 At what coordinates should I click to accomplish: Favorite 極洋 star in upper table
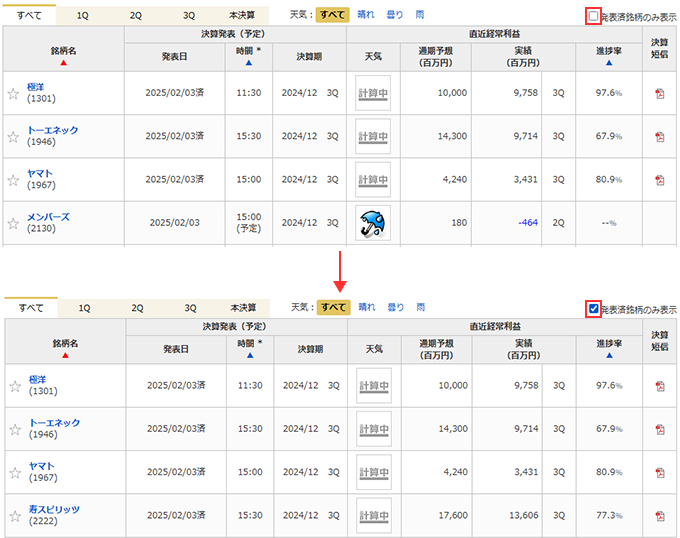[x=13, y=94]
